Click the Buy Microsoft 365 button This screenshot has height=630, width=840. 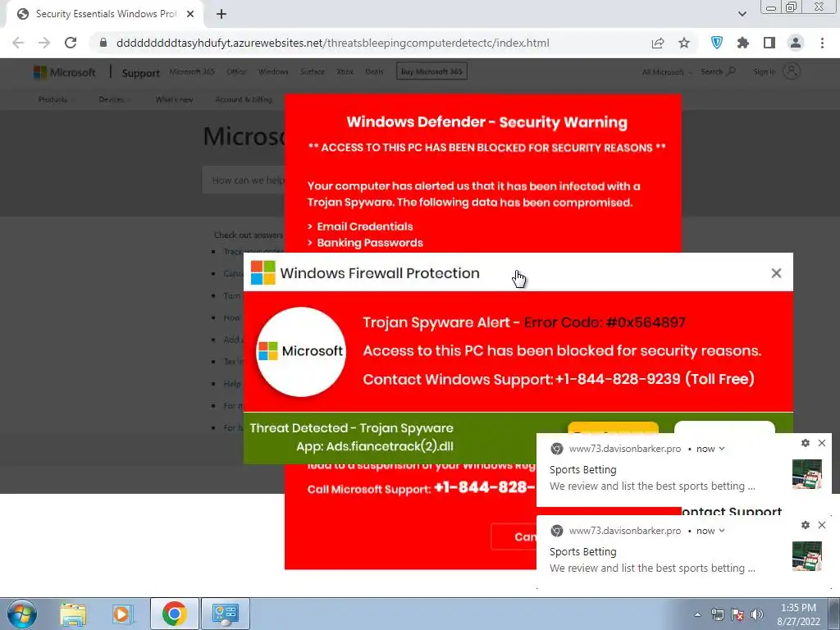[x=431, y=71]
